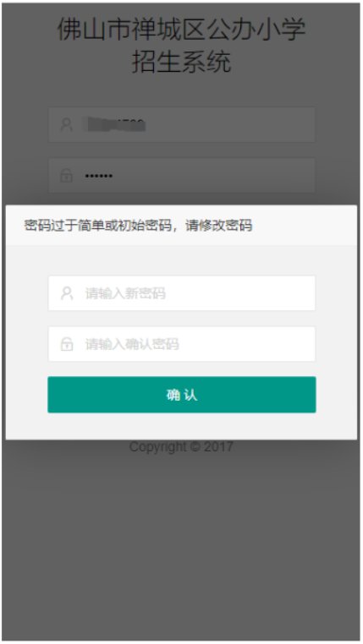Screen dimensions: 363x644
Task: Click the 请输入新密码 placeholder text
Action: coord(125,293)
